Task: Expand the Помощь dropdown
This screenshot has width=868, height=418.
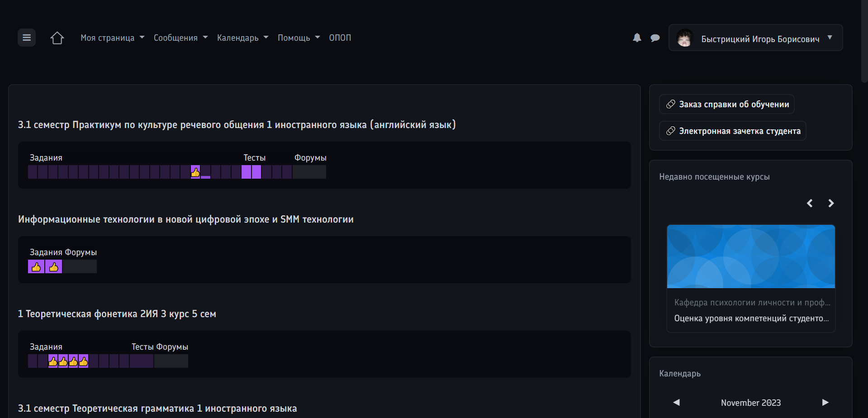Action: pos(299,38)
